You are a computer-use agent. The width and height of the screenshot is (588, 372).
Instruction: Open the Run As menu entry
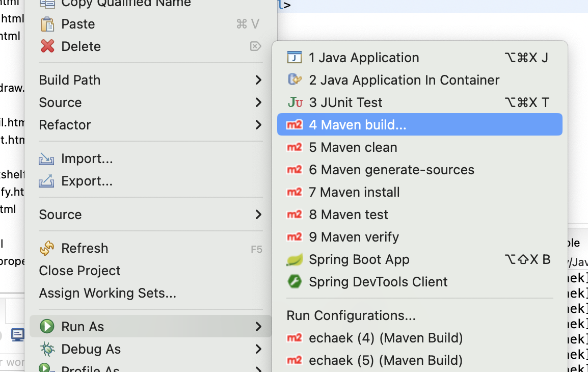[x=150, y=326]
